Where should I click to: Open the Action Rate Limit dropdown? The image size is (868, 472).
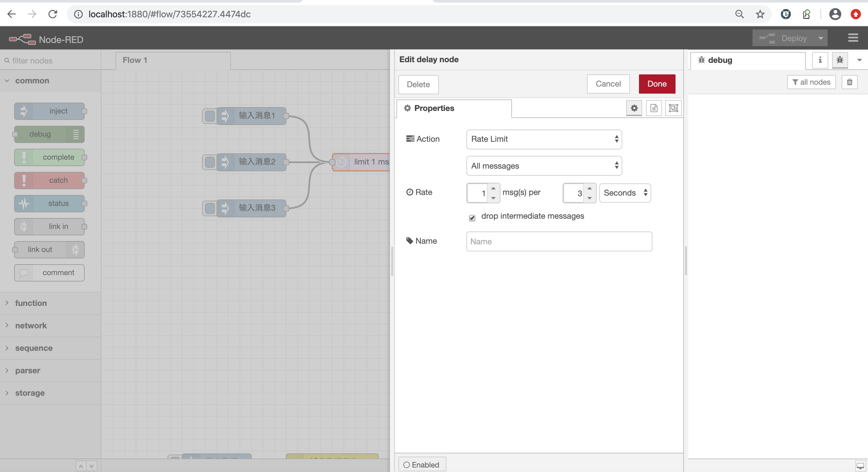coord(544,139)
